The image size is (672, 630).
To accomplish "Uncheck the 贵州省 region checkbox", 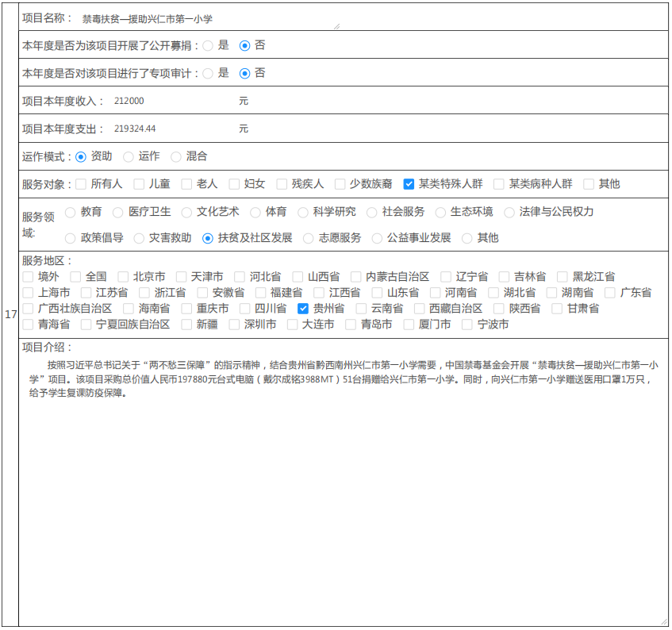I will pos(303,309).
